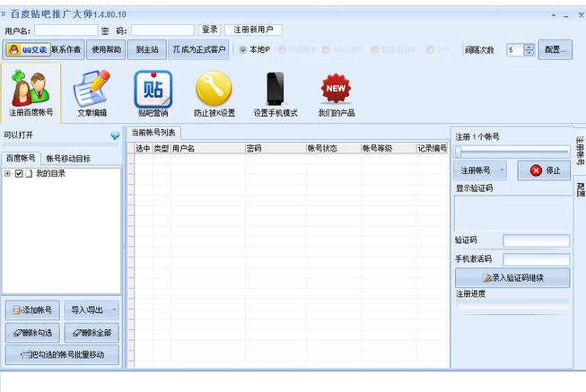This screenshot has width=586, height=392.
Task: Click the 帐号等级 column header
Action: pyautogui.click(x=389, y=148)
